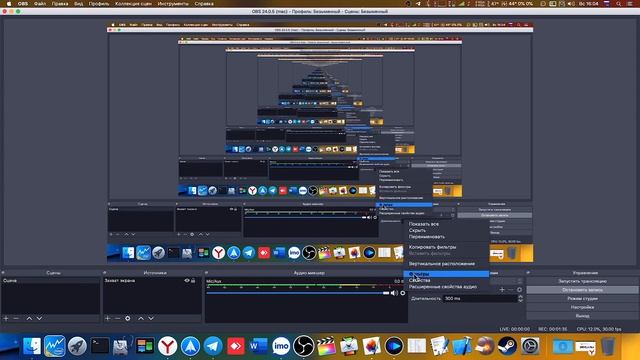The image size is (640, 360).
Task: Adjust the Mic/Aux volume slider
Action: coord(298,293)
